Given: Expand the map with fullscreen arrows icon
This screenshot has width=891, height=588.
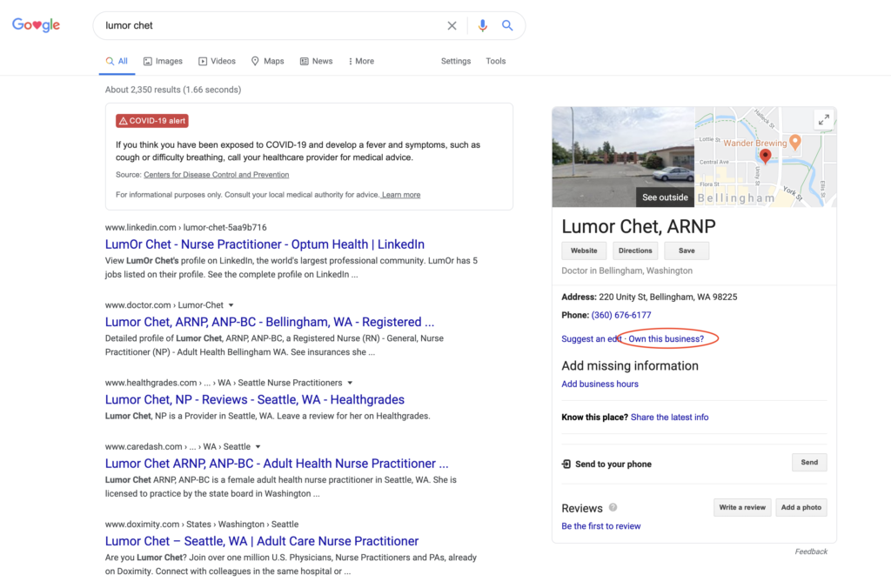Looking at the screenshot, I should point(823,120).
